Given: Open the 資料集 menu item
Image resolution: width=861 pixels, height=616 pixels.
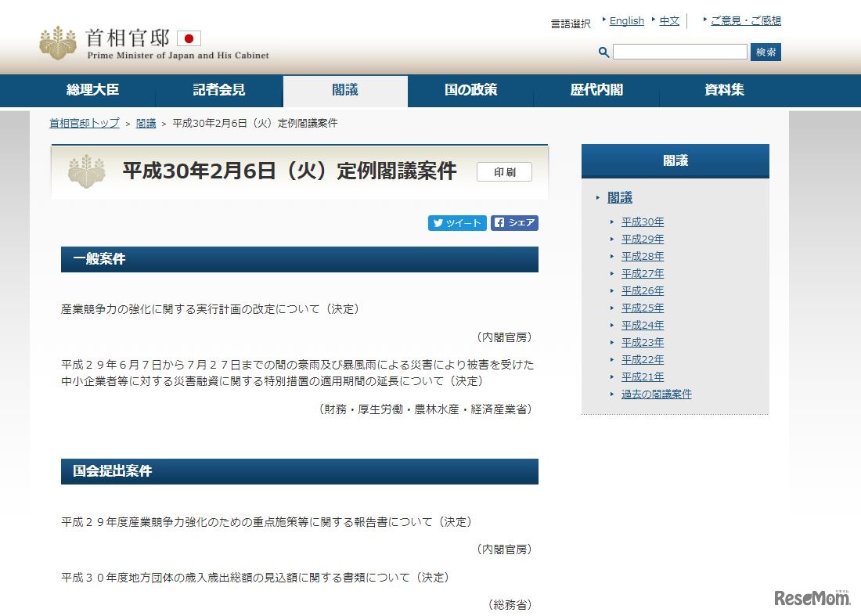Looking at the screenshot, I should (x=722, y=90).
